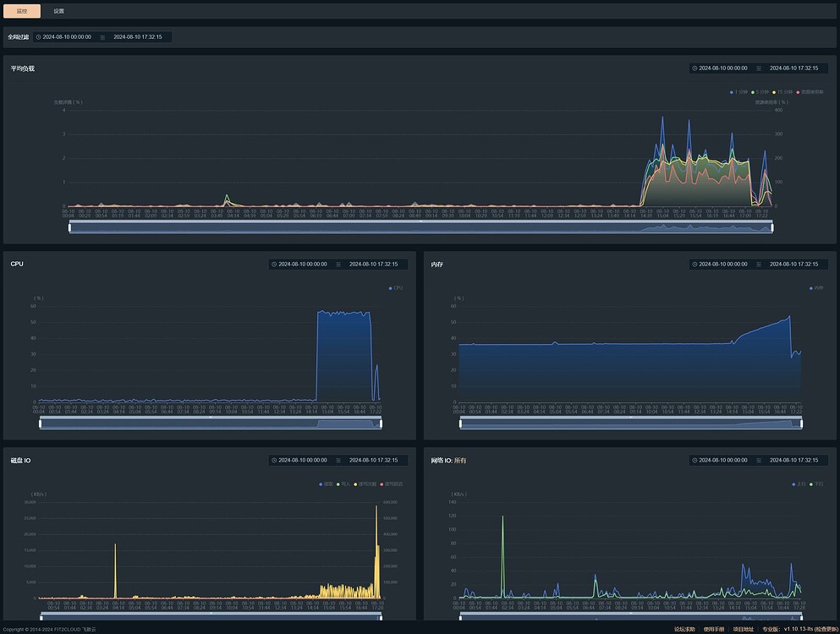This screenshot has height=634, width=840.
Task: Toggle the 1 分钟 series in 平均负载 legend
Action: pyautogui.click(x=738, y=92)
